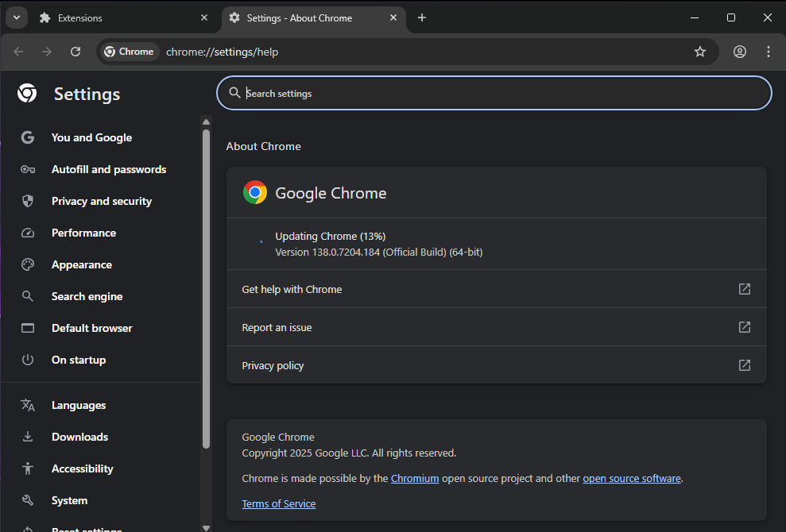Image resolution: width=786 pixels, height=532 pixels.
Task: Click the download arrow icon
Action: [x=28, y=437]
